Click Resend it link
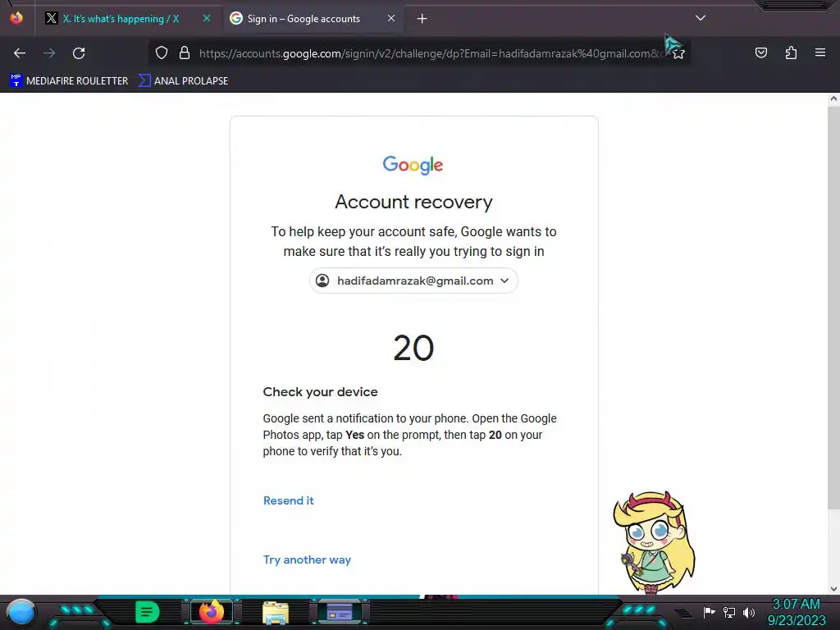The image size is (840, 630). coord(288,500)
